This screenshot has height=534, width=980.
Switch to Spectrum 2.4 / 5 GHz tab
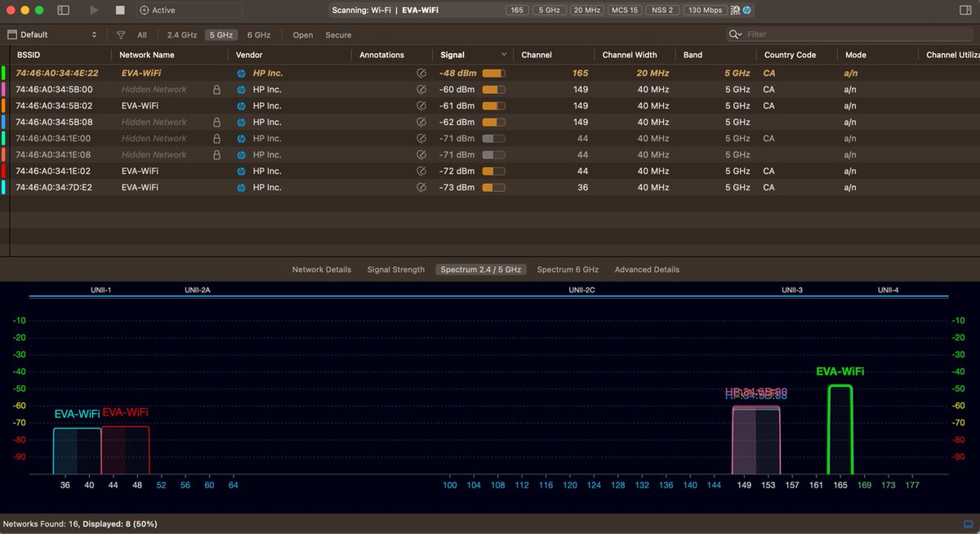480,269
